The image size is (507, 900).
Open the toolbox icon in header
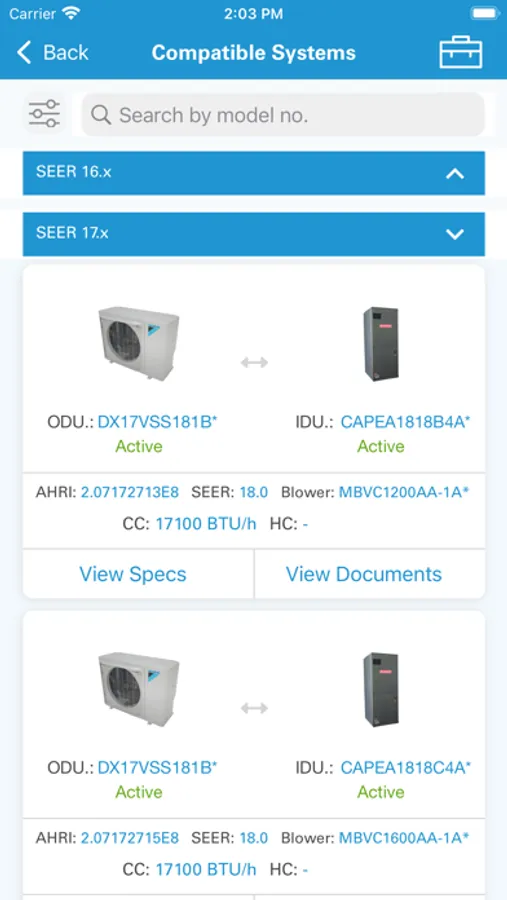(460, 53)
